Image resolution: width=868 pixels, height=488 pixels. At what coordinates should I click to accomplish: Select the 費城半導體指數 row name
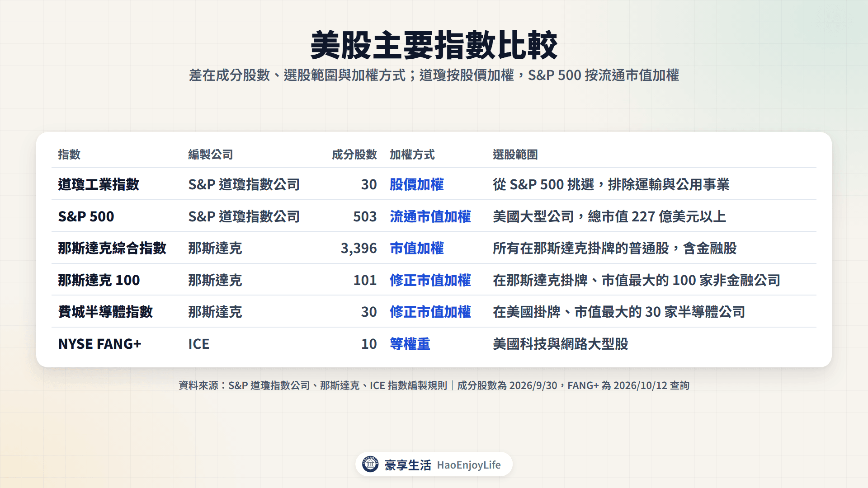point(105,312)
